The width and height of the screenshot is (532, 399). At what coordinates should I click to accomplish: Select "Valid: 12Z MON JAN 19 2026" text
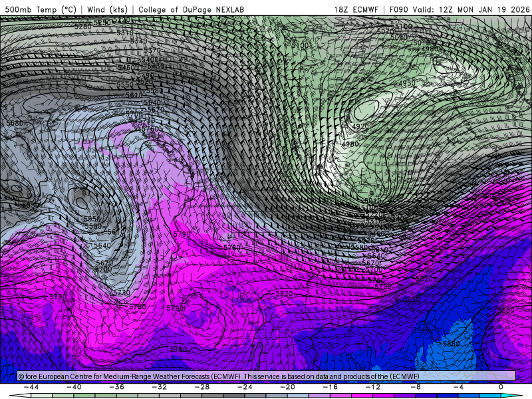tap(471, 9)
